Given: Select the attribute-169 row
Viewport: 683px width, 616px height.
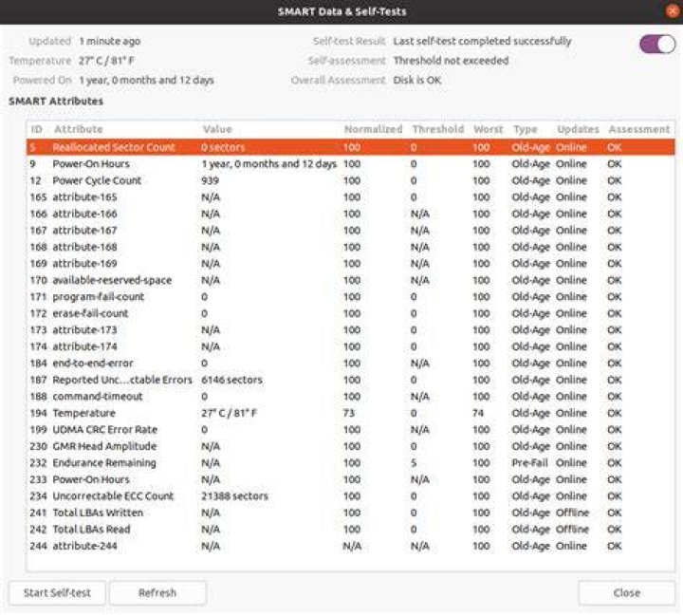Looking at the screenshot, I should [x=351, y=263].
